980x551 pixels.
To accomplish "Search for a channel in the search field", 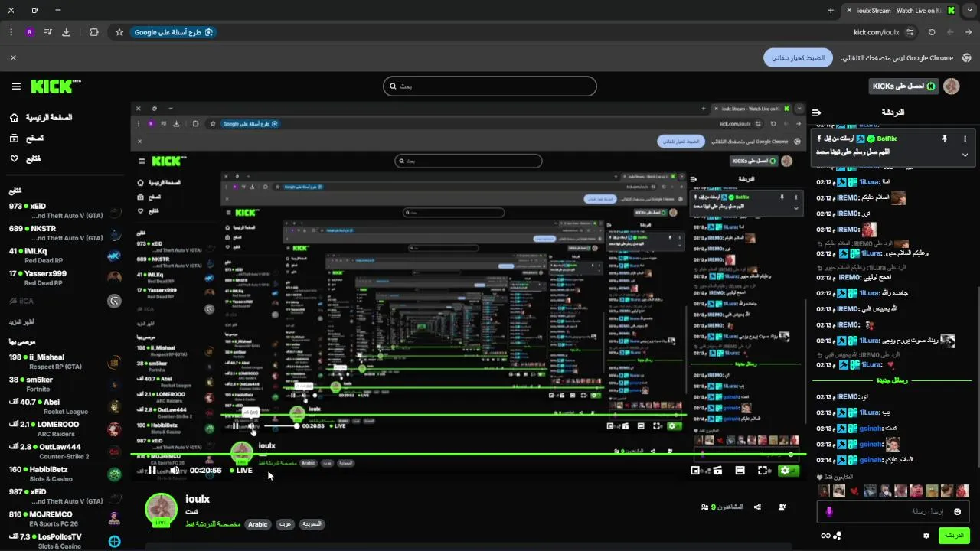I will tap(490, 86).
